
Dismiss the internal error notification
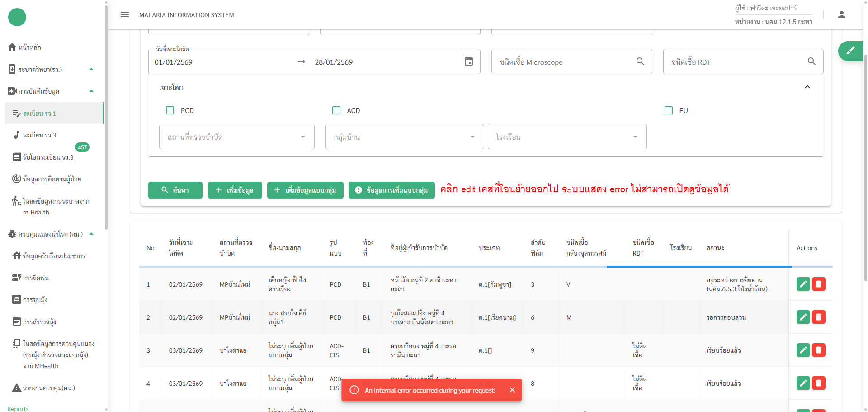[x=512, y=390]
